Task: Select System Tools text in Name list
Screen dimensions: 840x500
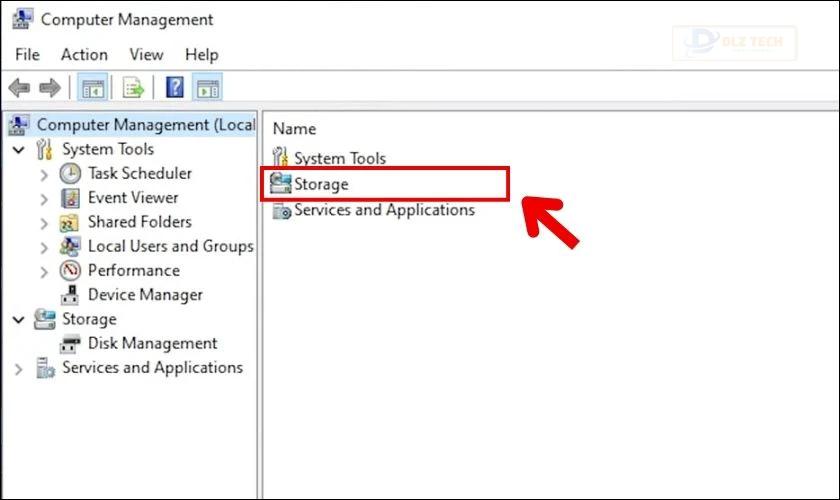Action: 340,158
